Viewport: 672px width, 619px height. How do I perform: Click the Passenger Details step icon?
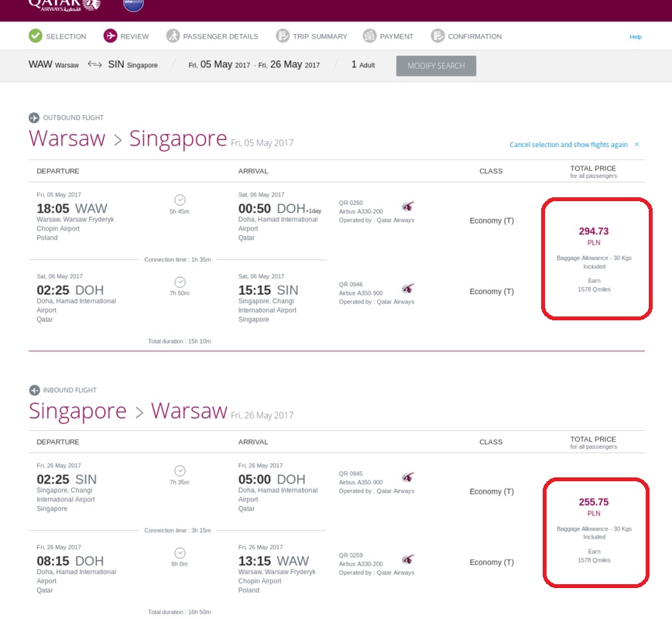173,36
